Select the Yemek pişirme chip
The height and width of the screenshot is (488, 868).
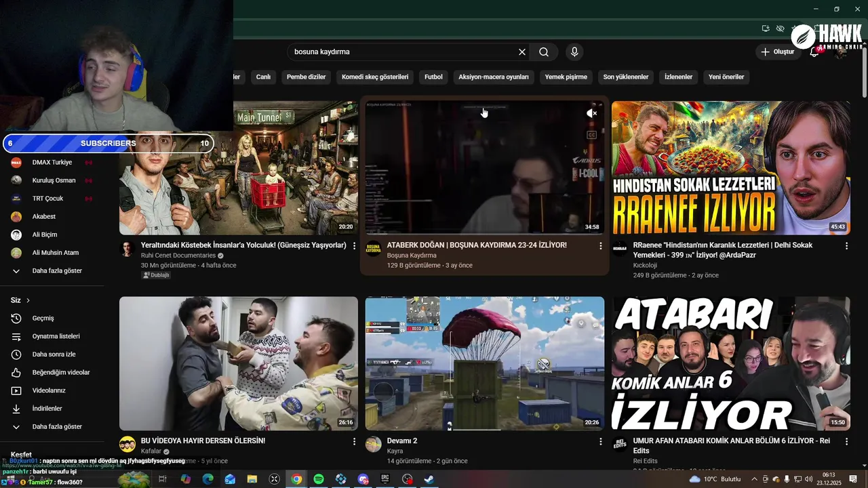coord(566,77)
